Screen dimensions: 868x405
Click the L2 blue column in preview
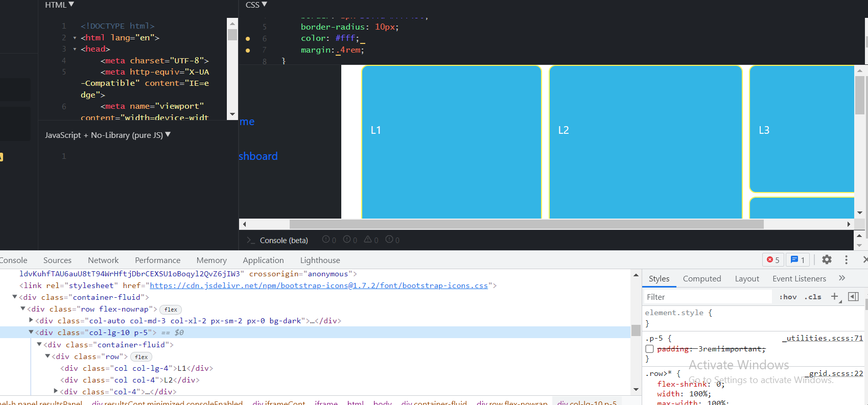coord(645,142)
